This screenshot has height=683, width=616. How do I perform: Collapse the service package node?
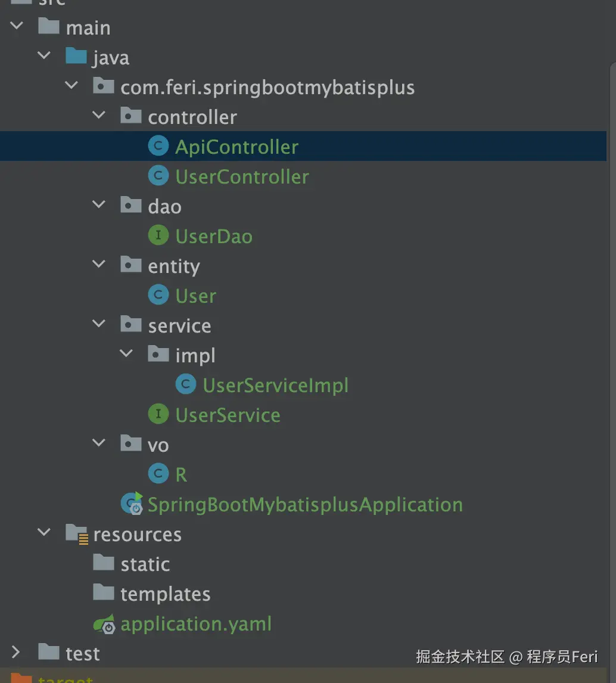[99, 325]
